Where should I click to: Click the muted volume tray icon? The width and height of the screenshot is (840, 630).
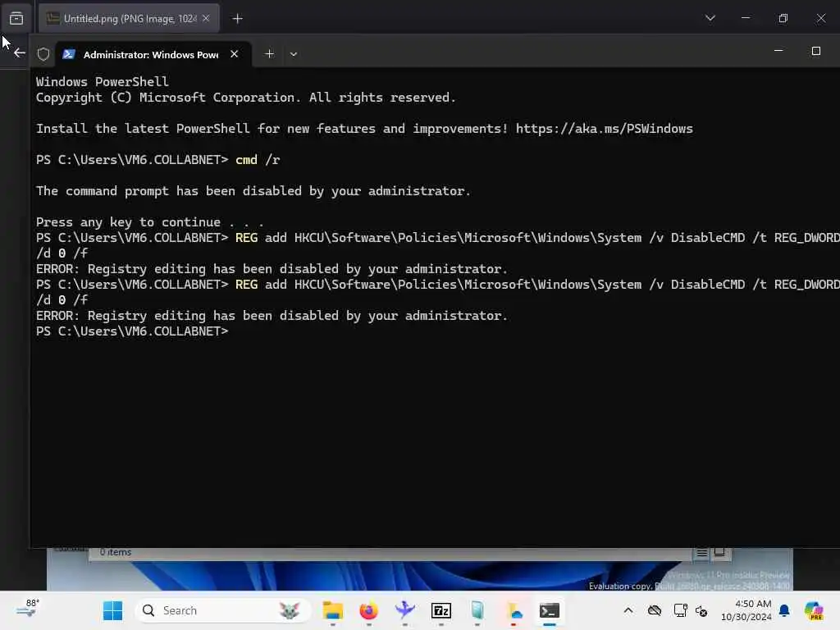[701, 610]
